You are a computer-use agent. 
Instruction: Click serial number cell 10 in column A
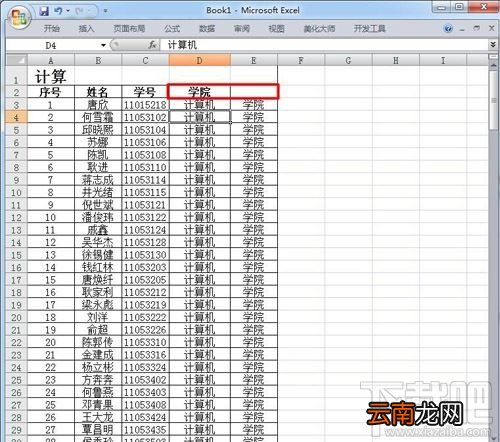[x=51, y=217]
